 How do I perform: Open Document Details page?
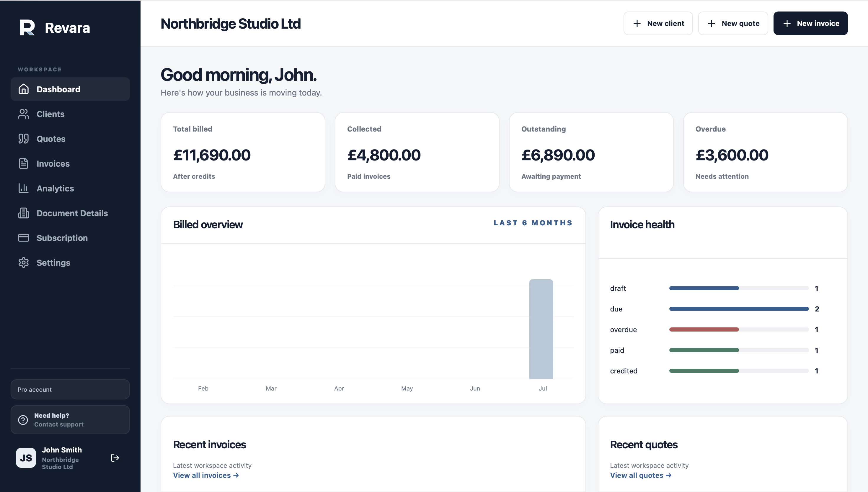coord(70,213)
